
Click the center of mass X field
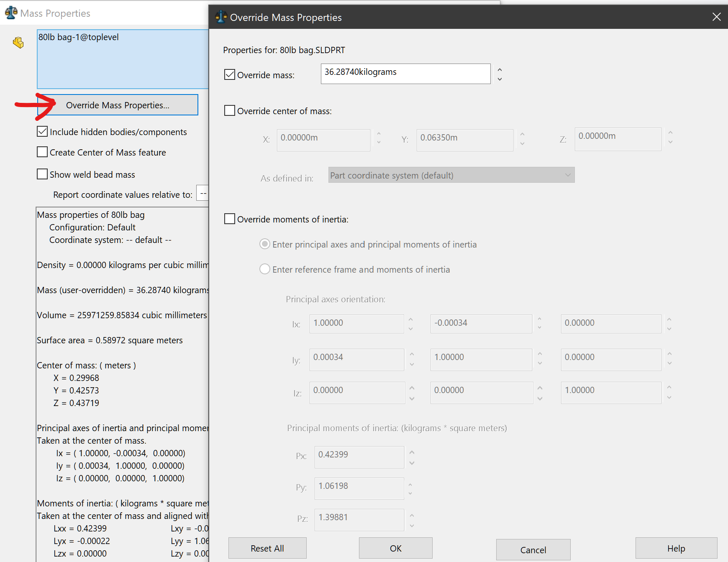[x=323, y=140]
